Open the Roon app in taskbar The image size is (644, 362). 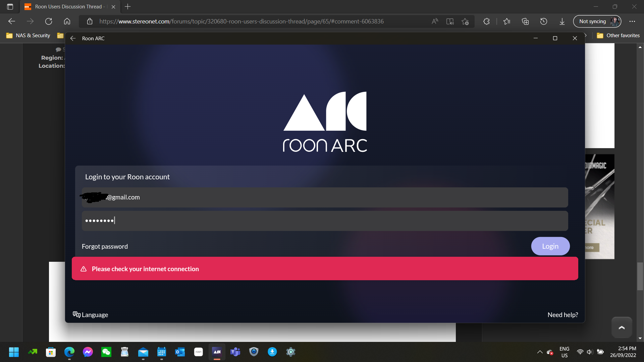pos(199,352)
